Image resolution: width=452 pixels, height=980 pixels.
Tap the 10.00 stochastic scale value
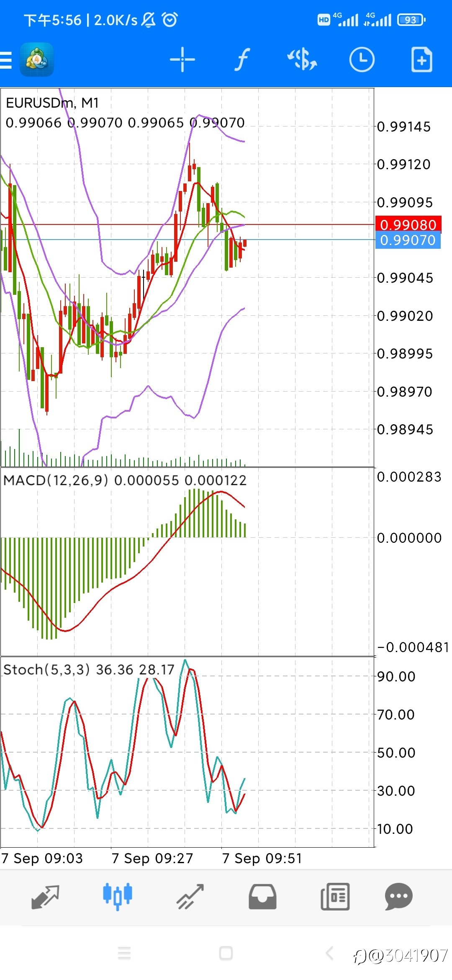[395, 829]
